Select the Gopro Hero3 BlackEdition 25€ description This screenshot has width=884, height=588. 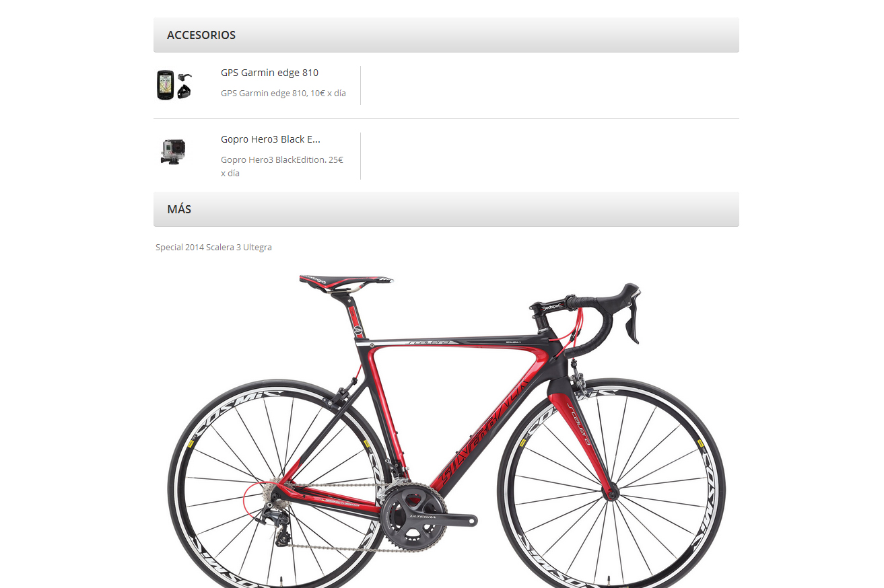pyautogui.click(x=283, y=166)
